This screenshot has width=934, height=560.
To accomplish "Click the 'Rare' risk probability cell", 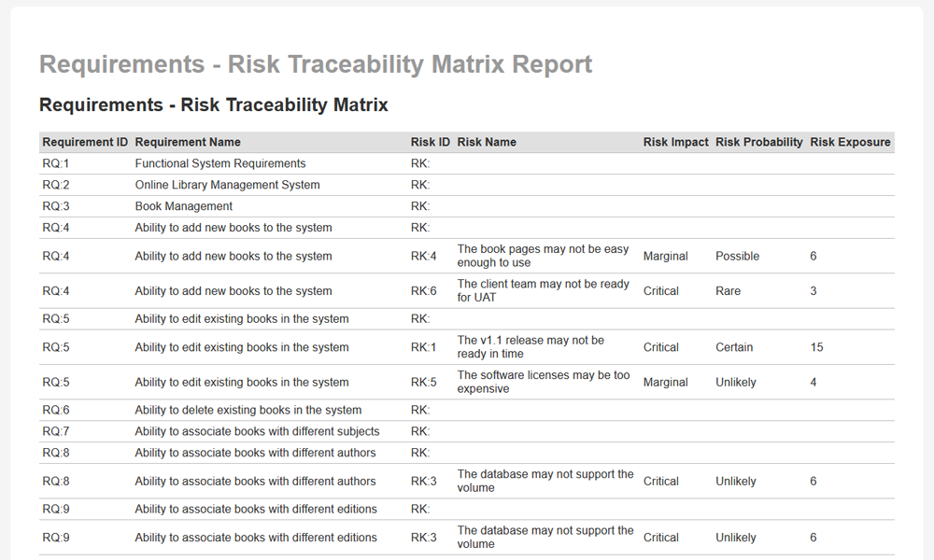I will [x=728, y=291].
